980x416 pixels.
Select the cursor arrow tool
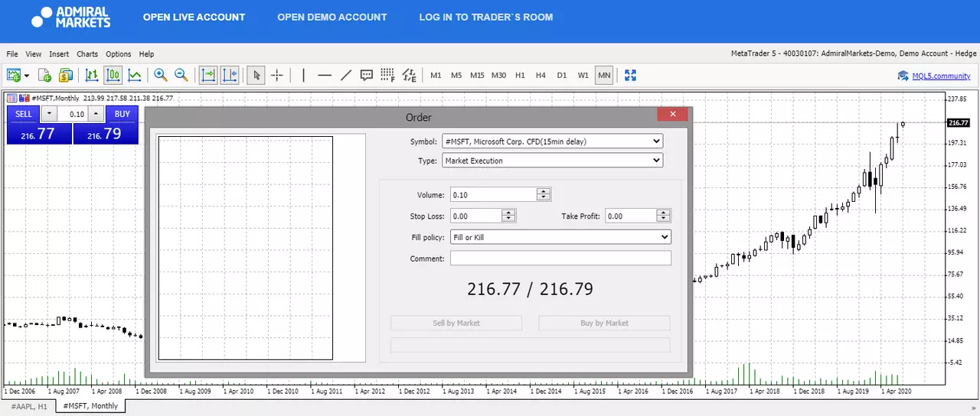point(256,75)
